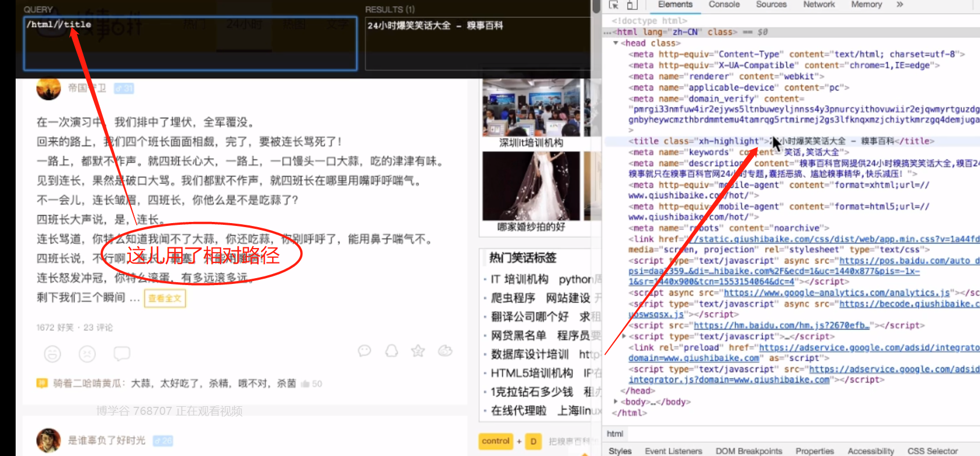Switch to the Sources tab
Image resolution: width=980 pixels, height=456 pixels.
(x=771, y=5)
